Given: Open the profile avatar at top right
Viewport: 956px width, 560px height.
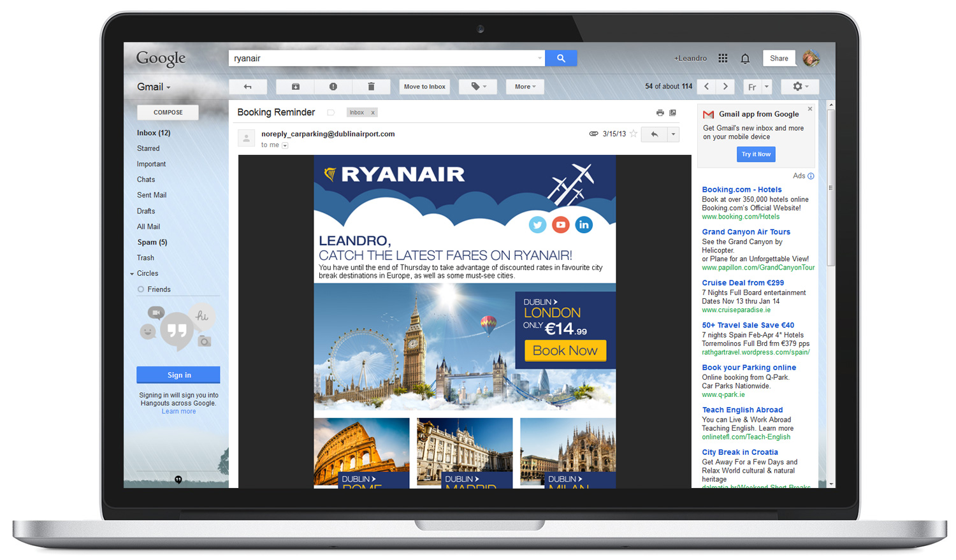Looking at the screenshot, I should coord(811,58).
